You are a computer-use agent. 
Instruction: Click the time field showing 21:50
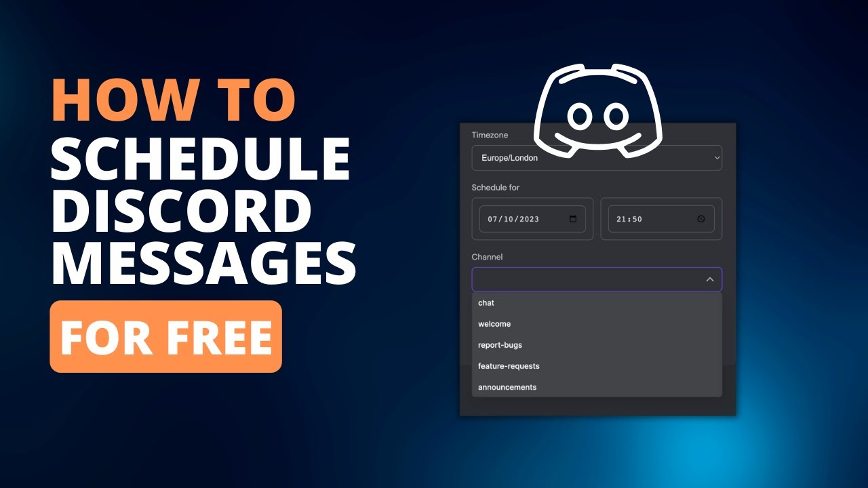tap(661, 219)
